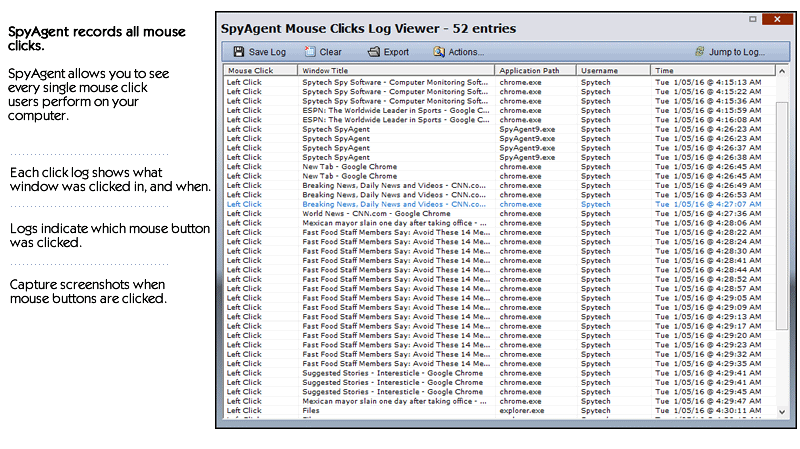Image resolution: width=800 pixels, height=449 pixels.
Task: Click the scrollbar up arrow
Action: 782,71
